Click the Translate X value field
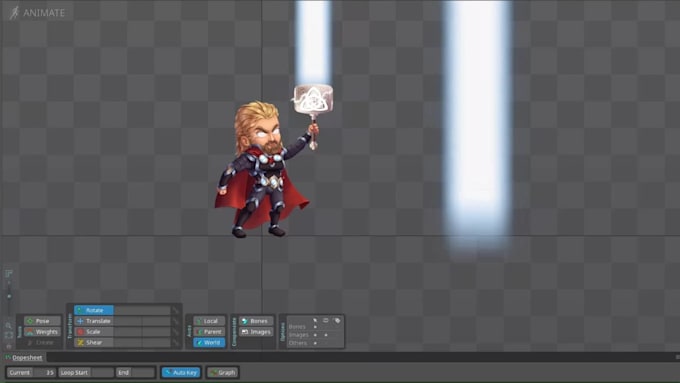 pos(128,321)
